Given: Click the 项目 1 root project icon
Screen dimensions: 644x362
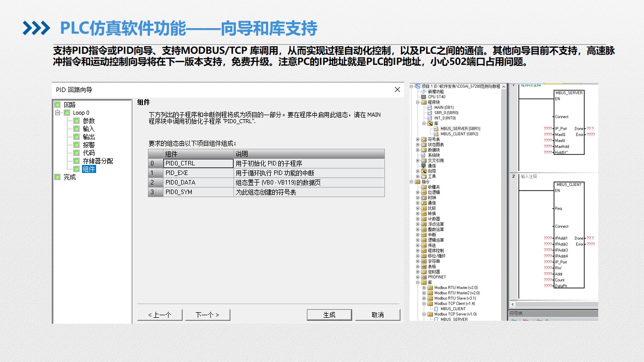Looking at the screenshot, I should (418, 86).
